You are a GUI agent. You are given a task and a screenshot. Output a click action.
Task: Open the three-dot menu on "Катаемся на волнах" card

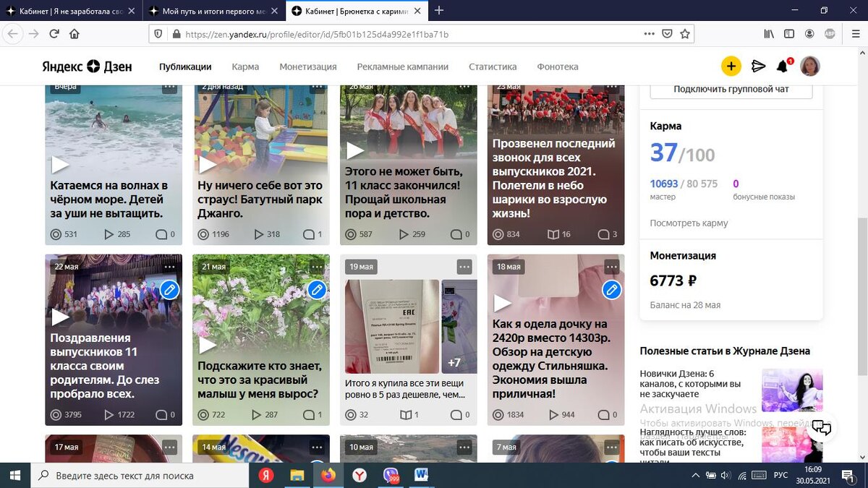point(170,86)
